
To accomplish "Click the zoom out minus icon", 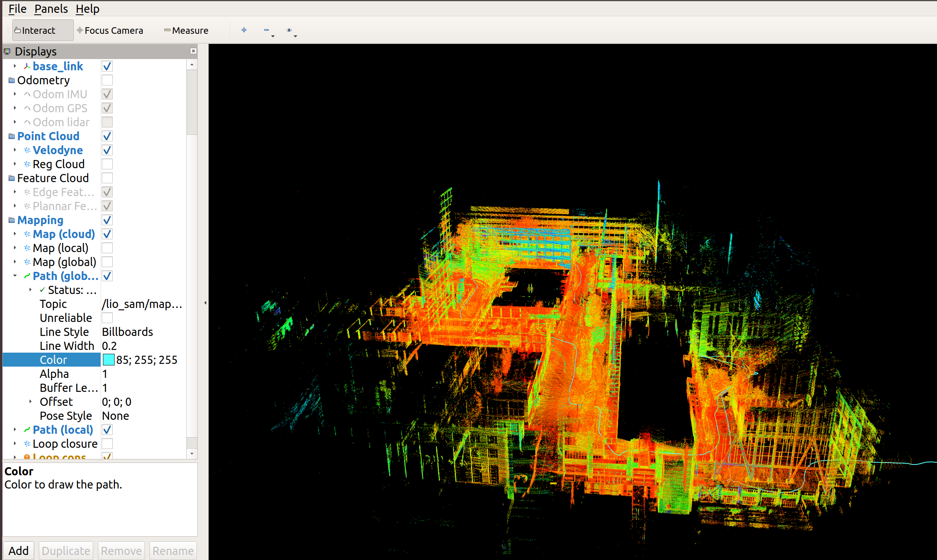I will click(x=265, y=30).
